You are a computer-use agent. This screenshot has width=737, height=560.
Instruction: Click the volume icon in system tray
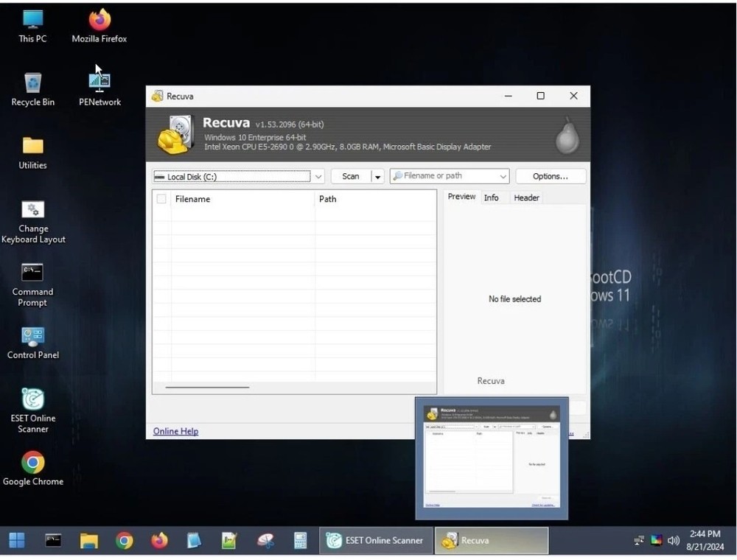[x=673, y=540]
